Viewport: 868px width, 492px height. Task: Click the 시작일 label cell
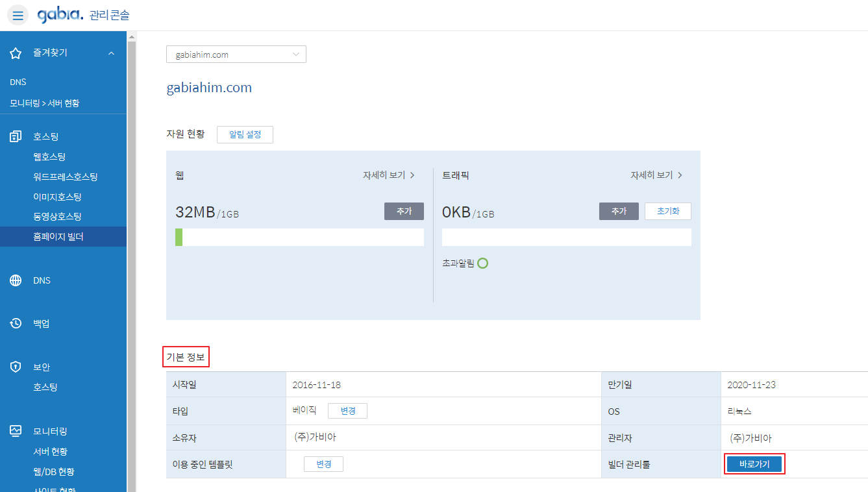pyautogui.click(x=226, y=385)
